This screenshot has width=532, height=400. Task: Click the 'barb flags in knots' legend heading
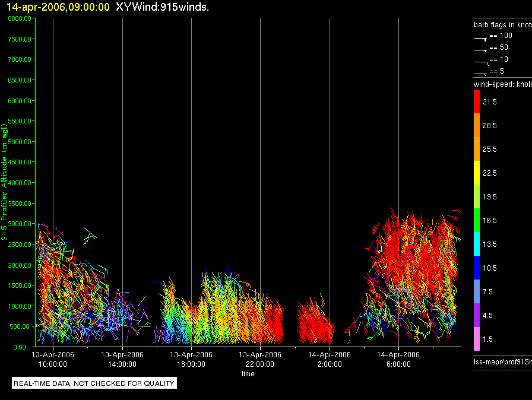tap(503, 25)
